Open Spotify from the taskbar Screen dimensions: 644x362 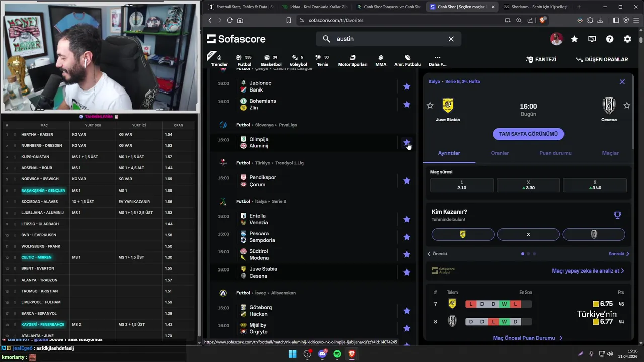click(337, 354)
